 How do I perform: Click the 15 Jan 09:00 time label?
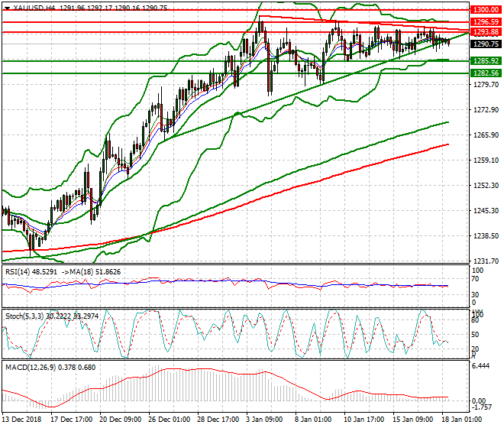point(412,420)
